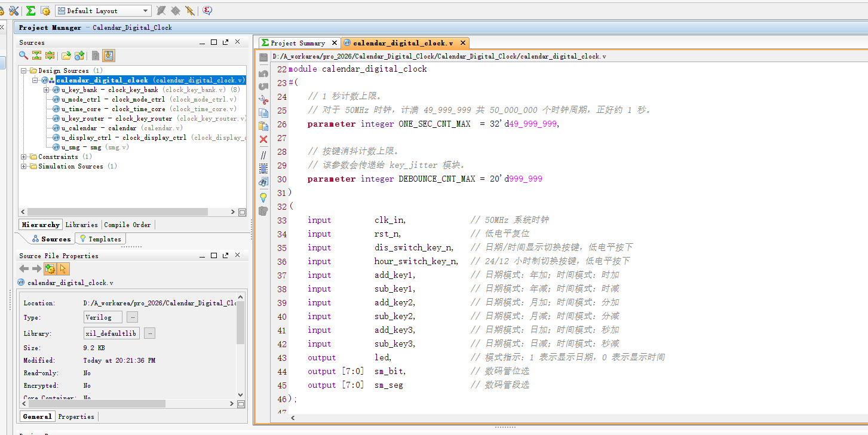The width and height of the screenshot is (868, 435).
Task: Expand the u_key_bank tree node
Action: (47, 90)
